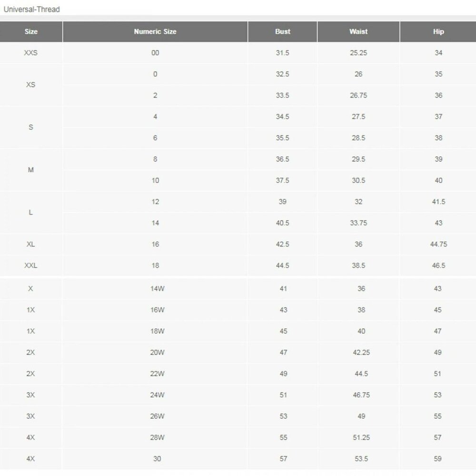476x476 pixels.
Task: Click the 44.75 hip value
Action: pyautogui.click(x=438, y=244)
